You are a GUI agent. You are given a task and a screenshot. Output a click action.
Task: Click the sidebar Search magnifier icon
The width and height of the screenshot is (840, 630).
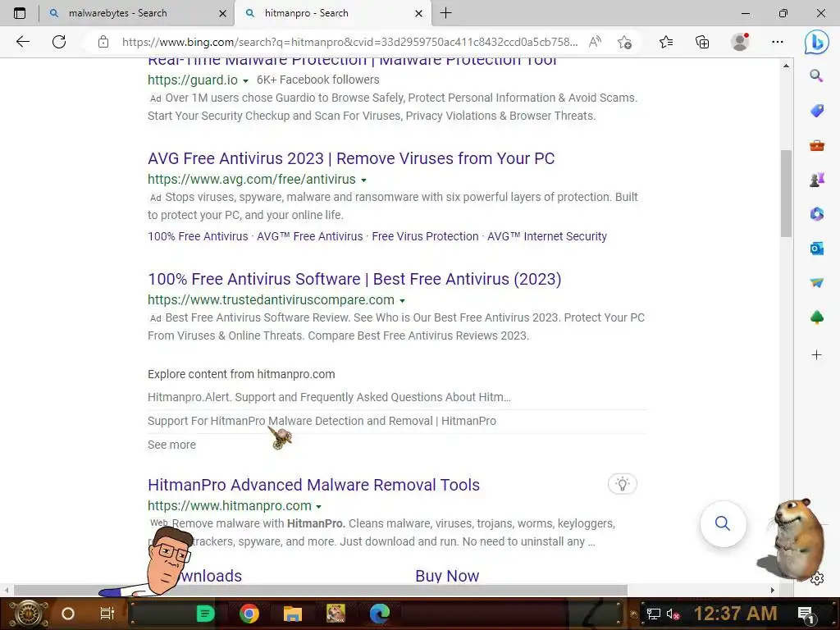[816, 75]
